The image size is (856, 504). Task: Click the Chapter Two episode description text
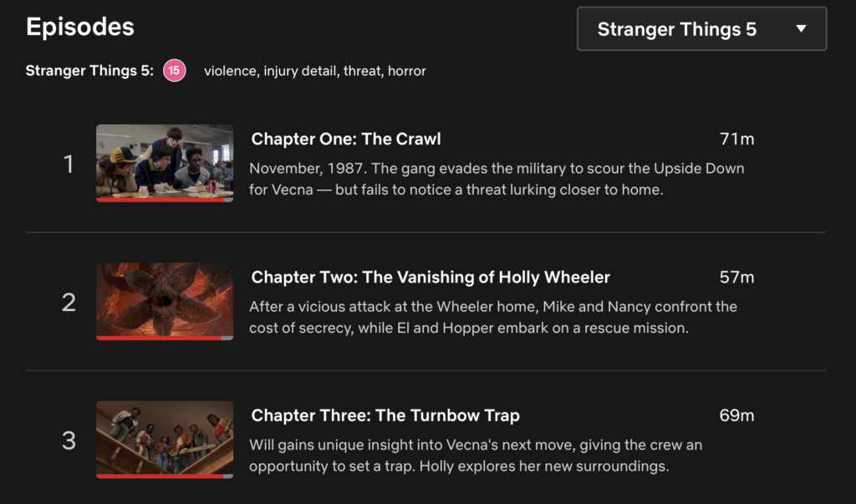(x=493, y=318)
